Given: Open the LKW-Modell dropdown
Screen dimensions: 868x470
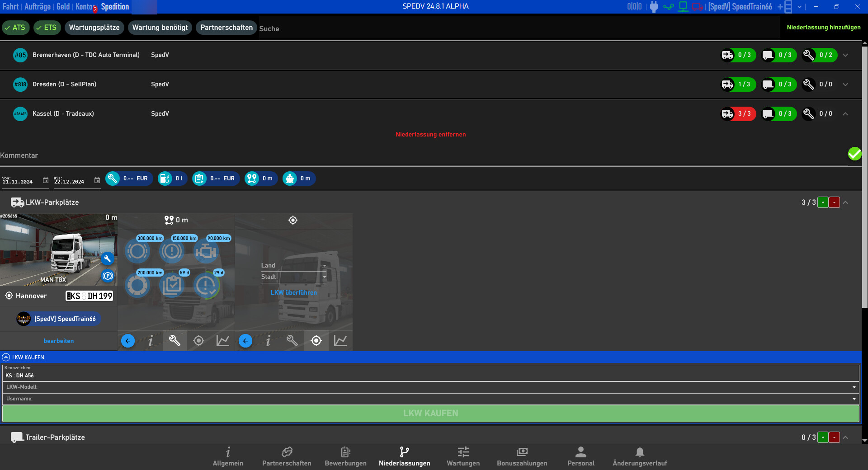Looking at the screenshot, I should tap(854, 387).
